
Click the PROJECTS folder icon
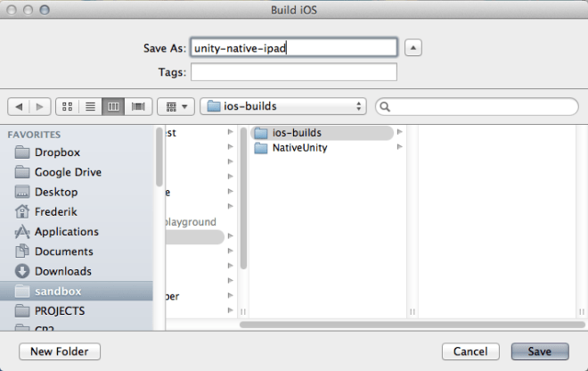pos(22,311)
